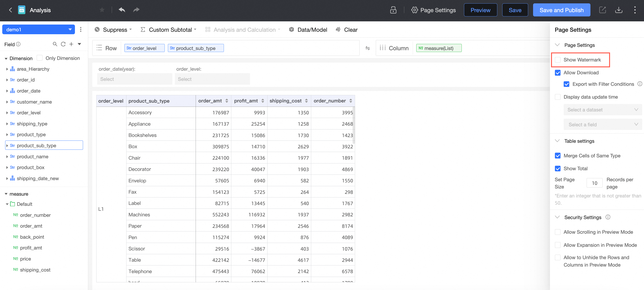
Task: Refresh the field list
Action: tap(63, 44)
